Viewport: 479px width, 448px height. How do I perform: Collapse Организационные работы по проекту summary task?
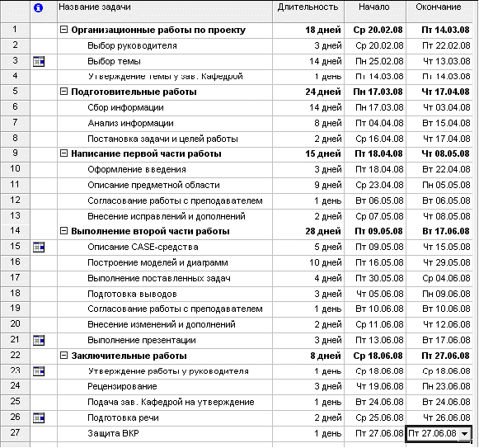[x=63, y=30]
